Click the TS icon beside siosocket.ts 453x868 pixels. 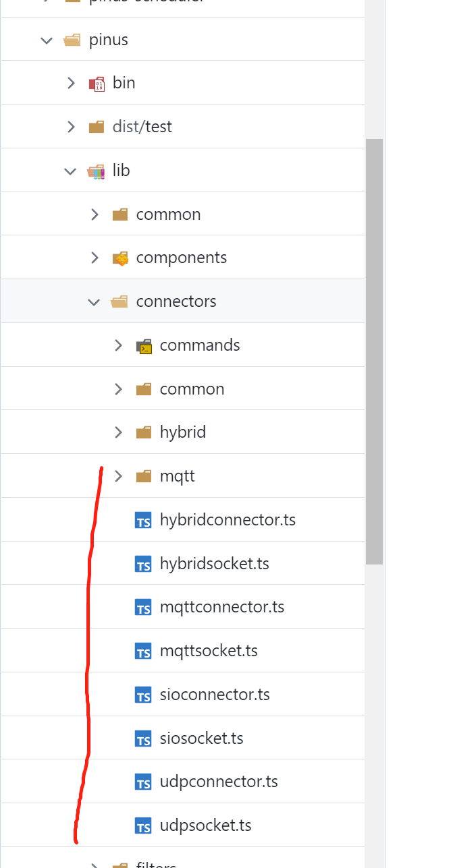tap(143, 738)
